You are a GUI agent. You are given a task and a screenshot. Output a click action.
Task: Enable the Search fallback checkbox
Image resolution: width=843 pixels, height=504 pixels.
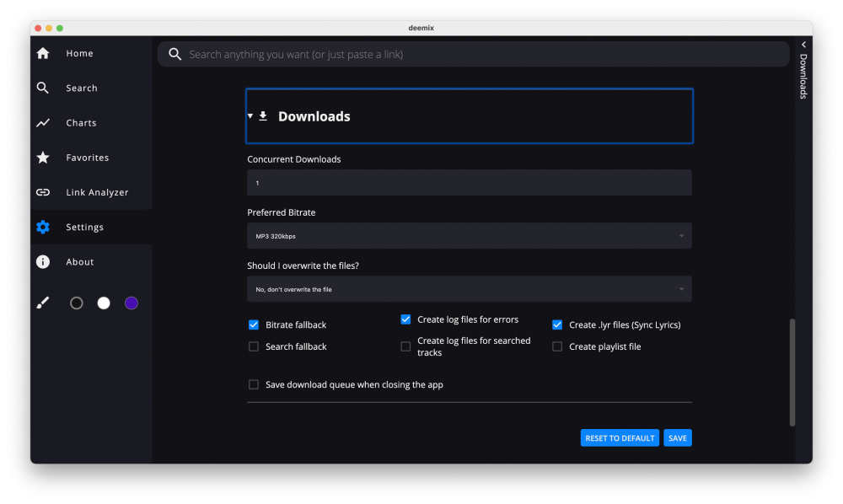[x=254, y=346]
